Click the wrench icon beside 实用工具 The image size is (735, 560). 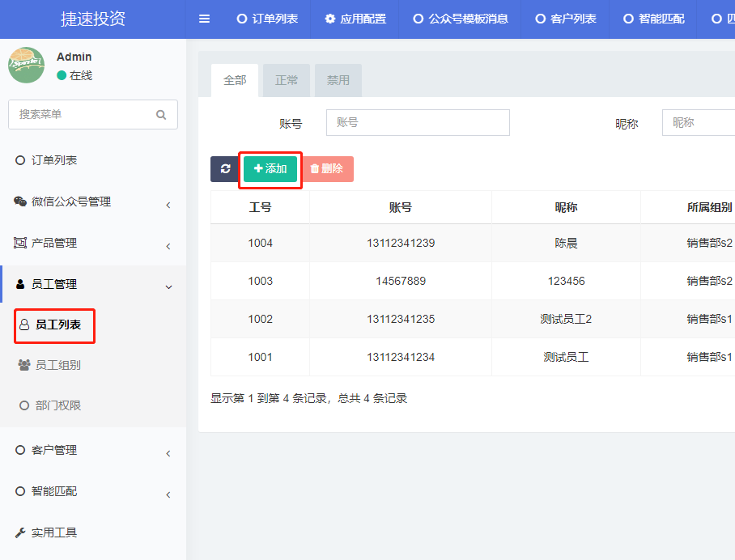(20, 532)
